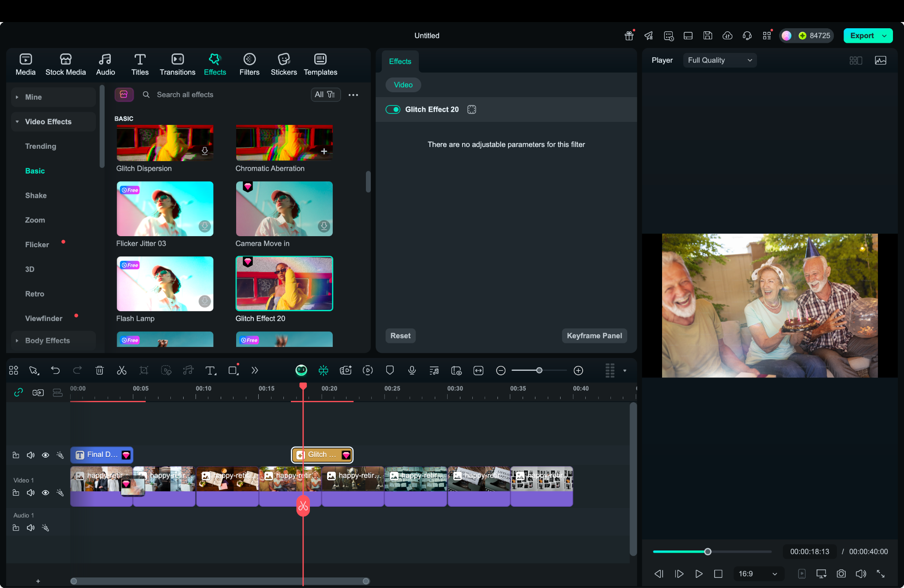Select the Glitch Dispersion effect thumbnail
Viewport: 904px width, 588px height.
[165, 143]
